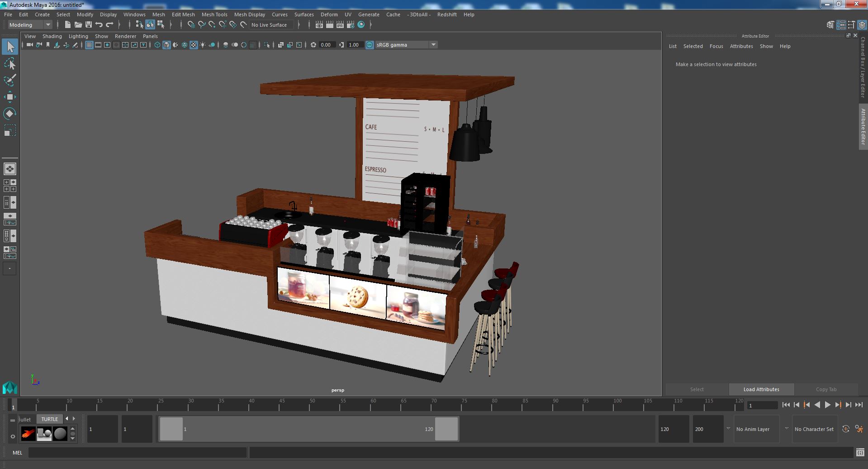Play the animation backwards
Screen dimensions: 868x469
[x=817, y=405]
